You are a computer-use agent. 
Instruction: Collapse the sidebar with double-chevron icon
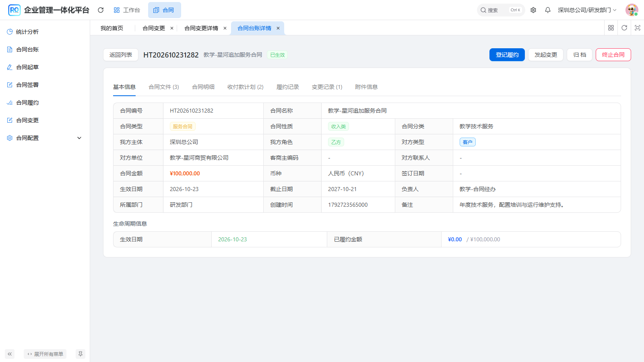pyautogui.click(x=10, y=354)
